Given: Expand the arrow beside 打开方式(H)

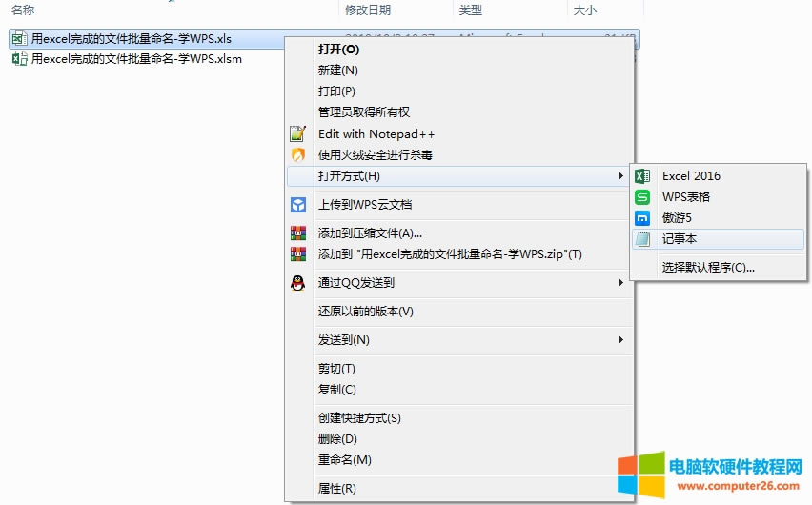Looking at the screenshot, I should [x=620, y=176].
